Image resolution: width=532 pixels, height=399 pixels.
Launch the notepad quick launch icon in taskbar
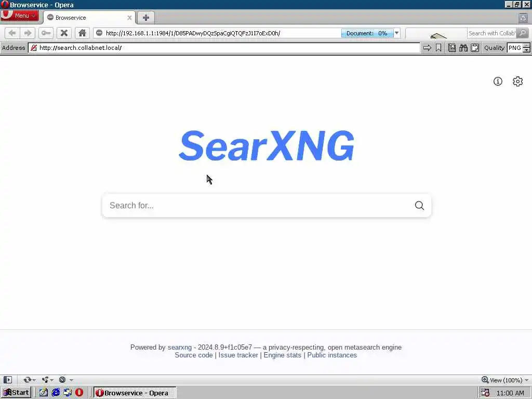[x=44, y=393]
